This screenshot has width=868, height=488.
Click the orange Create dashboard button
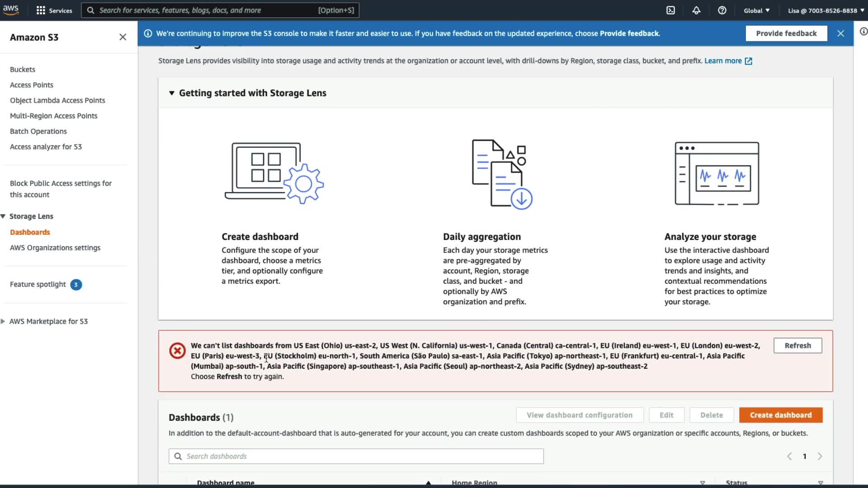[x=780, y=415]
